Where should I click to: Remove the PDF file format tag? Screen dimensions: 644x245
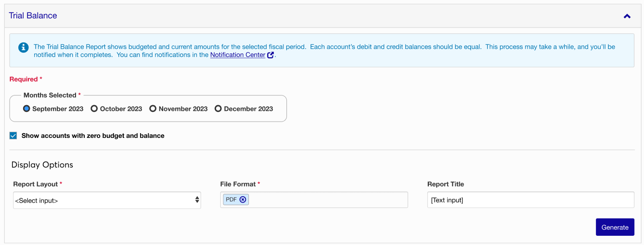243,200
